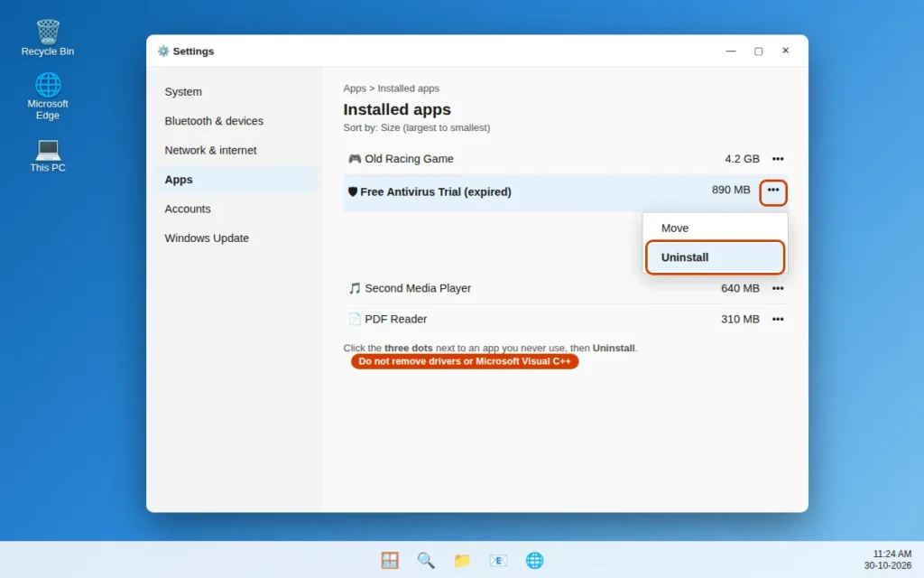Screen dimensions: 924x578
Task: Go to System settings in sidebar
Action: pos(236,92)
